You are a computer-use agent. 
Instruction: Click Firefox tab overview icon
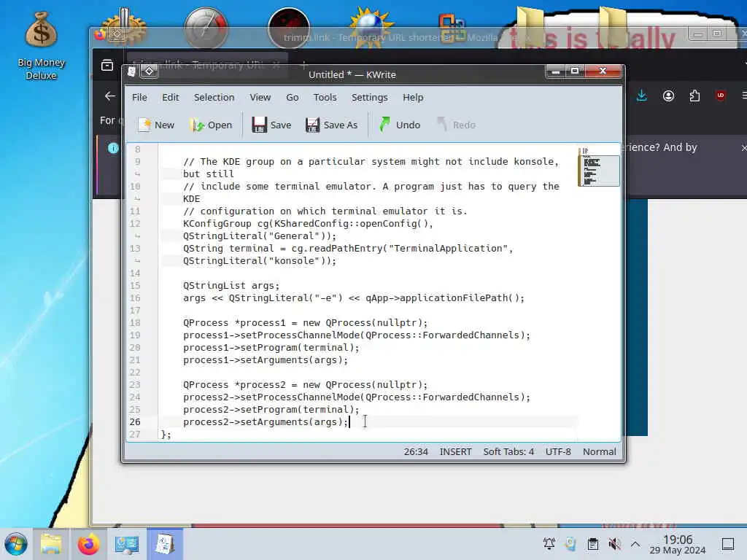tap(107, 65)
